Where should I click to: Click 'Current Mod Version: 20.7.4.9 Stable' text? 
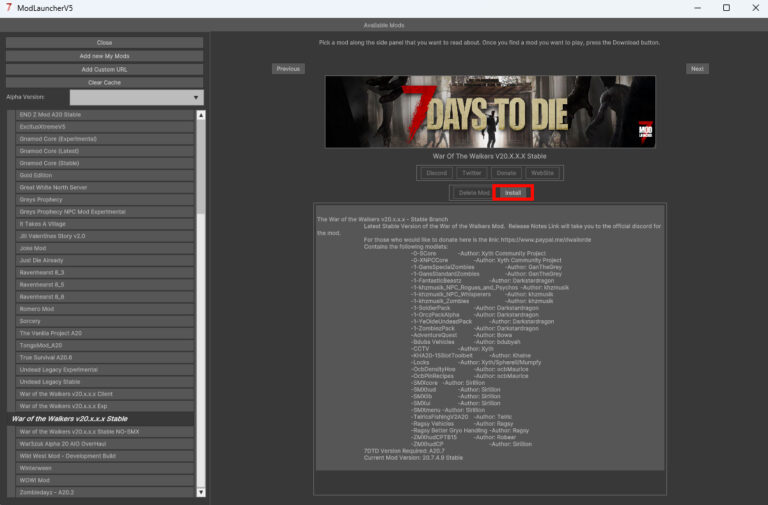click(x=413, y=457)
